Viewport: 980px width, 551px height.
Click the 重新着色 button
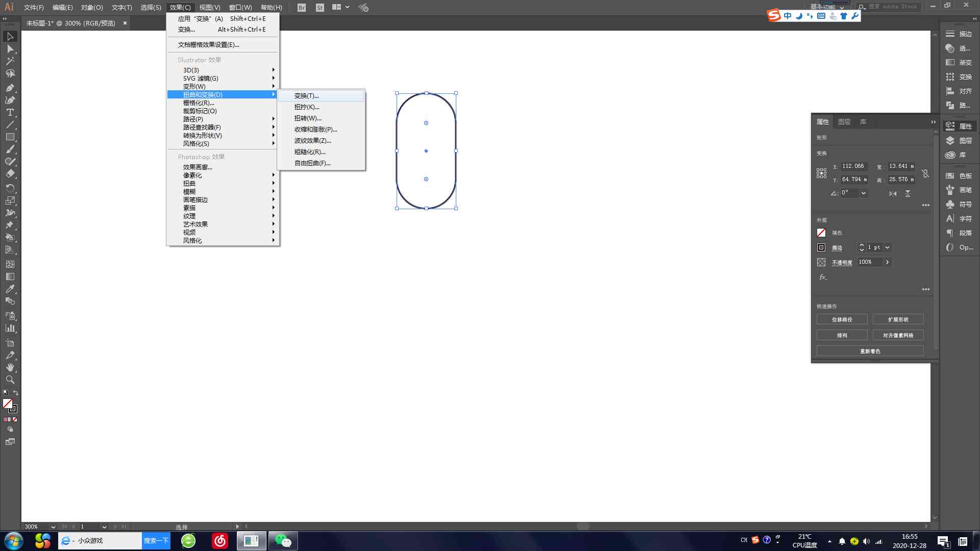(x=870, y=351)
